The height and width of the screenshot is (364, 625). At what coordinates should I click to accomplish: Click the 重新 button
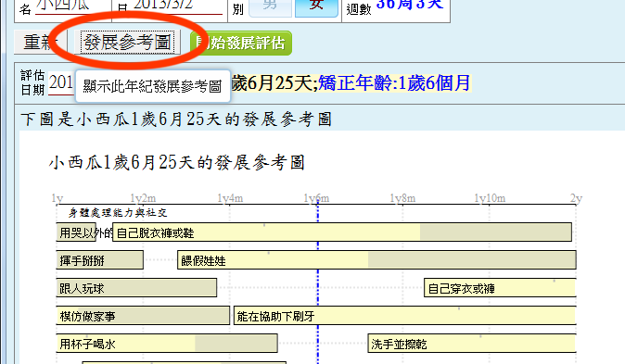[40, 43]
